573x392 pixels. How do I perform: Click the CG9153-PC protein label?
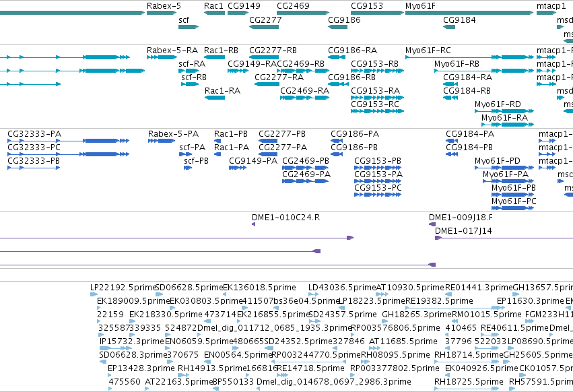click(x=378, y=188)
